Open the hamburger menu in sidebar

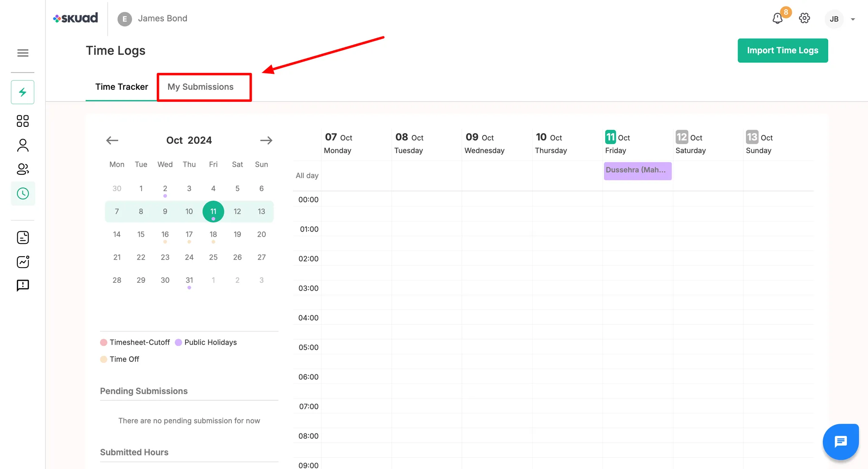point(23,53)
